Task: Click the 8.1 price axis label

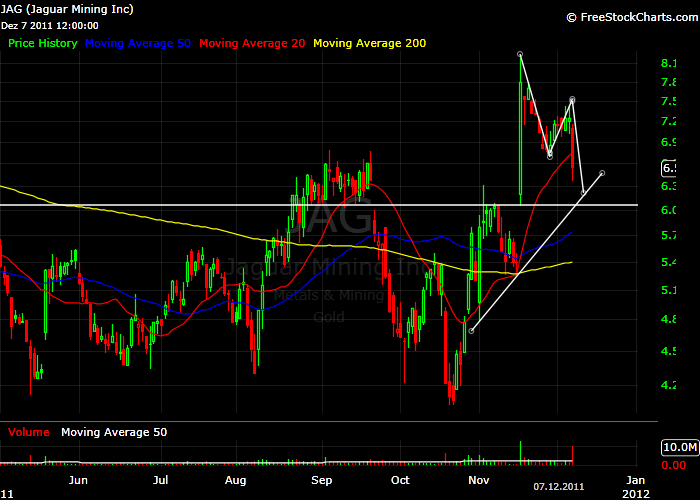Action: click(668, 63)
